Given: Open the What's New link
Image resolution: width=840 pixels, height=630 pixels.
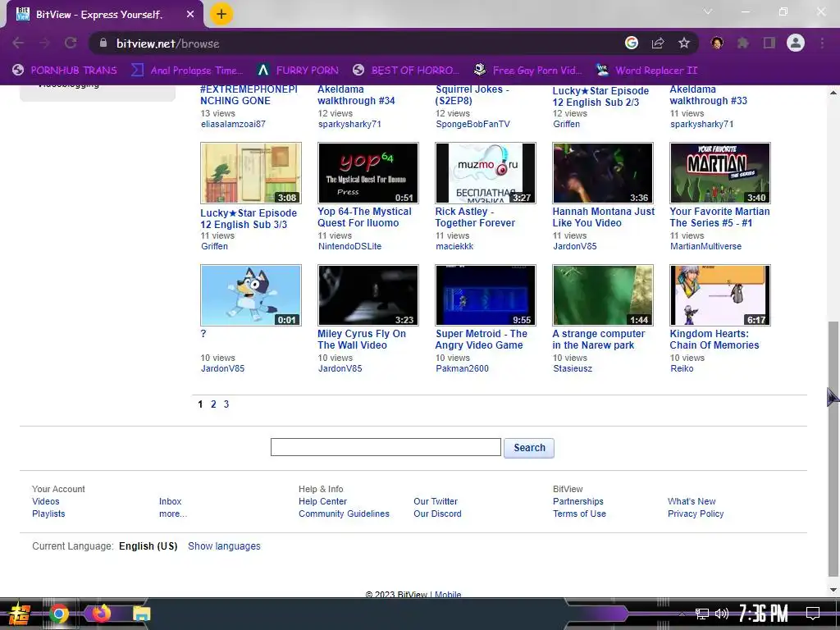Looking at the screenshot, I should coord(692,501).
